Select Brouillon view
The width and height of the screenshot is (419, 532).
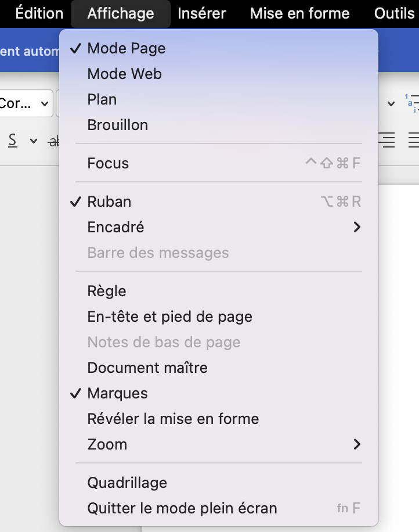(117, 125)
